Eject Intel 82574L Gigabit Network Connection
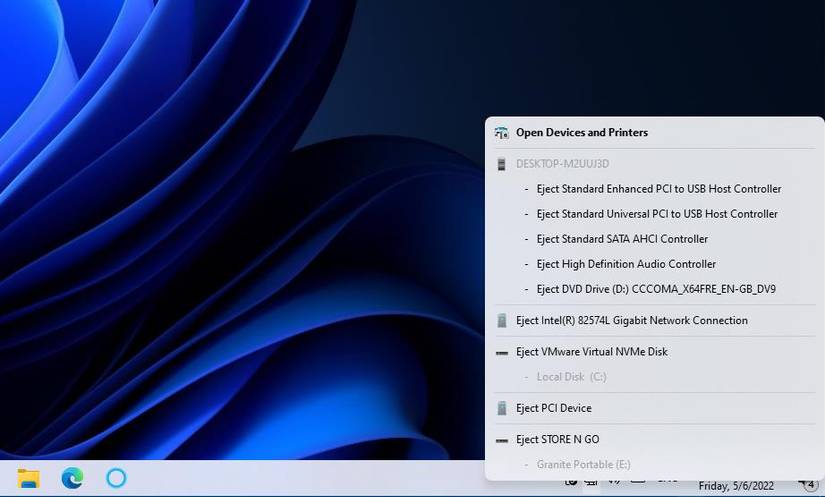The image size is (825, 497). [x=631, y=321]
